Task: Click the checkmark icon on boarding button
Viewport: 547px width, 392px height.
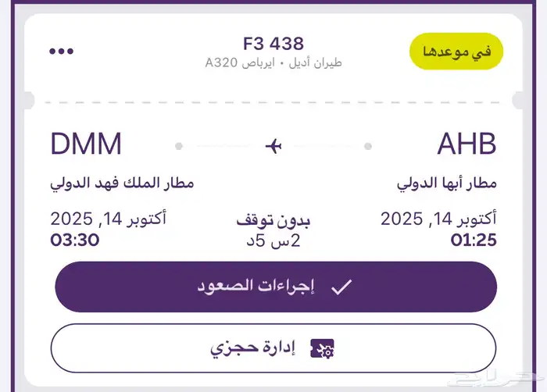Action: pyautogui.click(x=341, y=287)
